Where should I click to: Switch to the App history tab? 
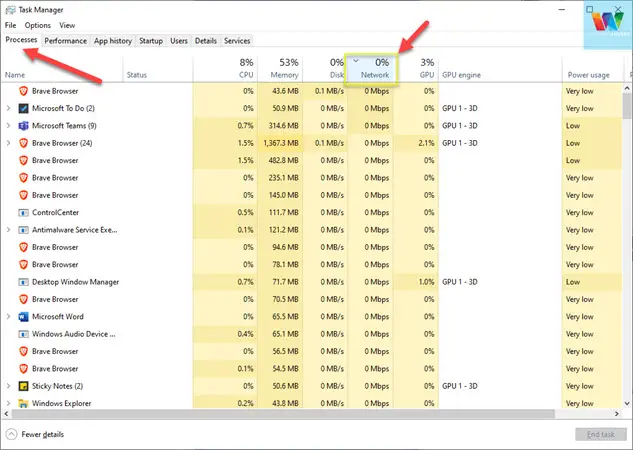coord(113,41)
